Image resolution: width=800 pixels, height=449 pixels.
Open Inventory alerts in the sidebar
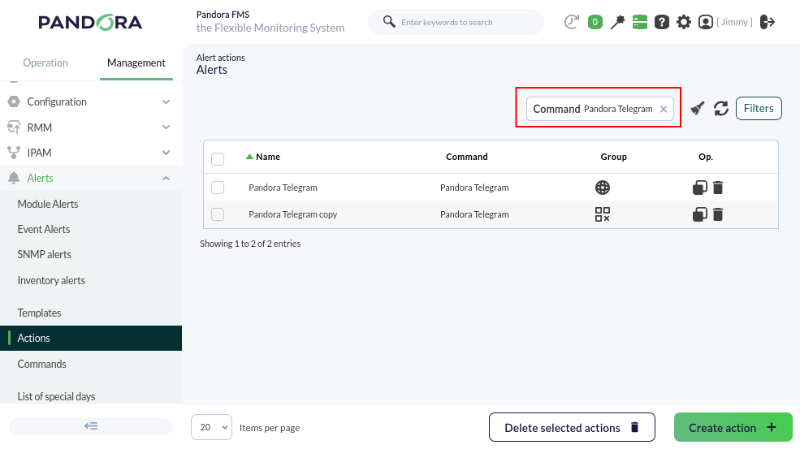pos(51,280)
